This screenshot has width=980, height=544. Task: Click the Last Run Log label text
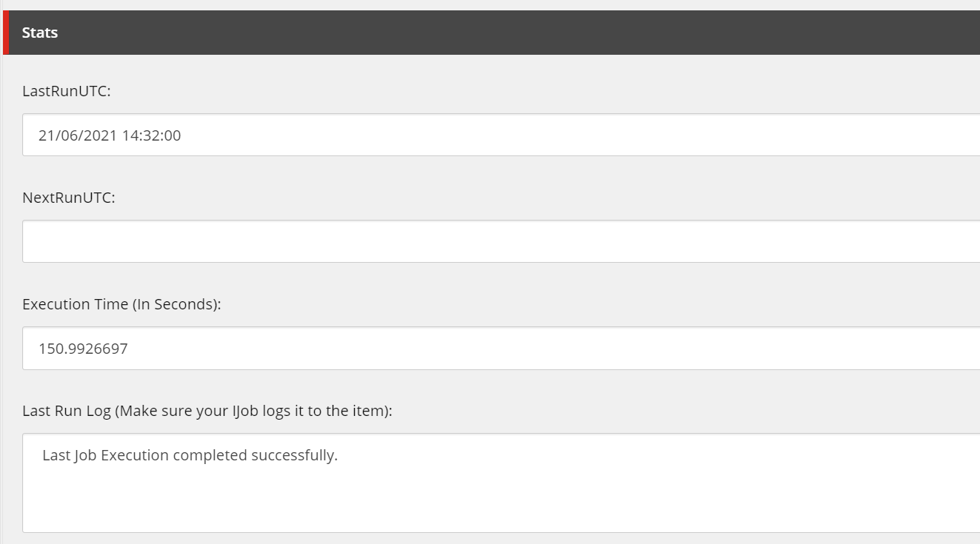(207, 411)
